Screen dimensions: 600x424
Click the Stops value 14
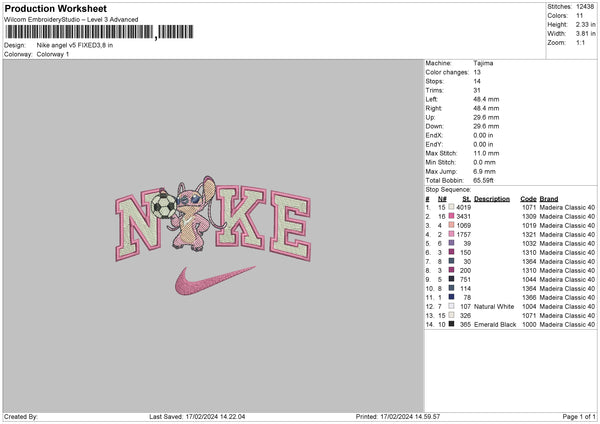477,81
